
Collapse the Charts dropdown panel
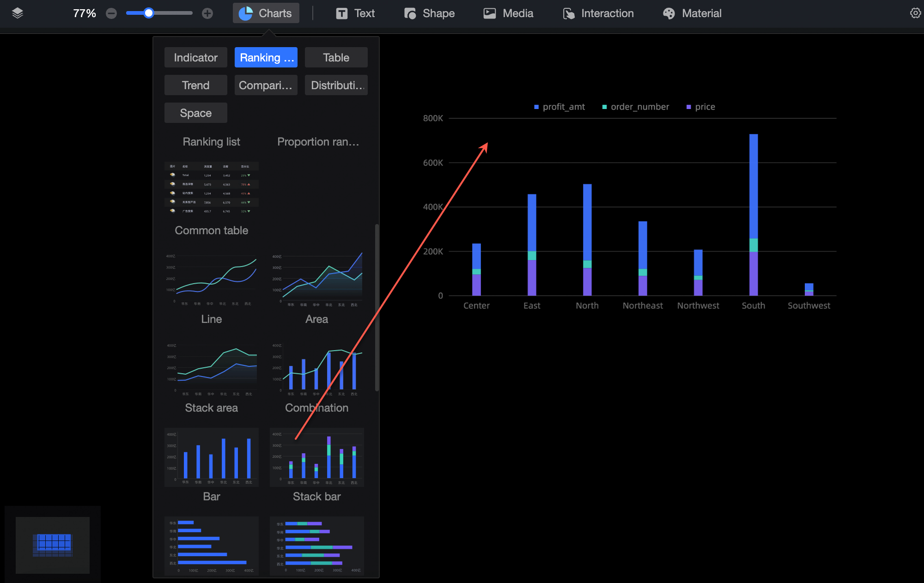(x=266, y=13)
